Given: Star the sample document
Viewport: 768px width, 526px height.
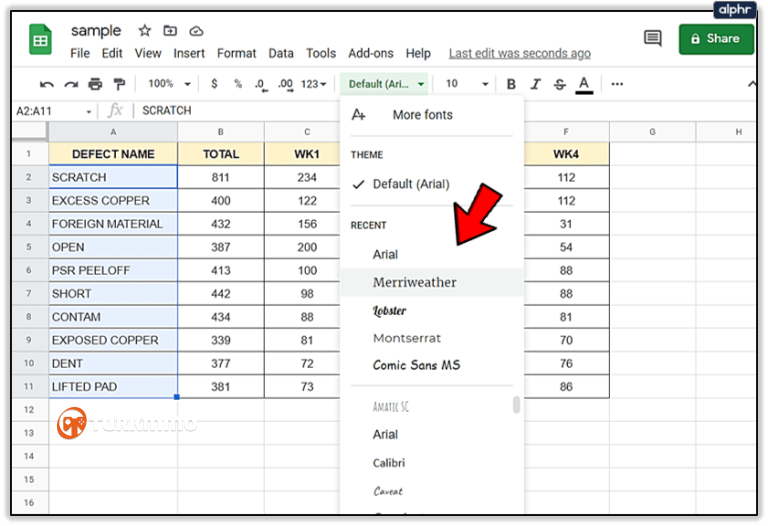Looking at the screenshot, I should tap(144, 31).
